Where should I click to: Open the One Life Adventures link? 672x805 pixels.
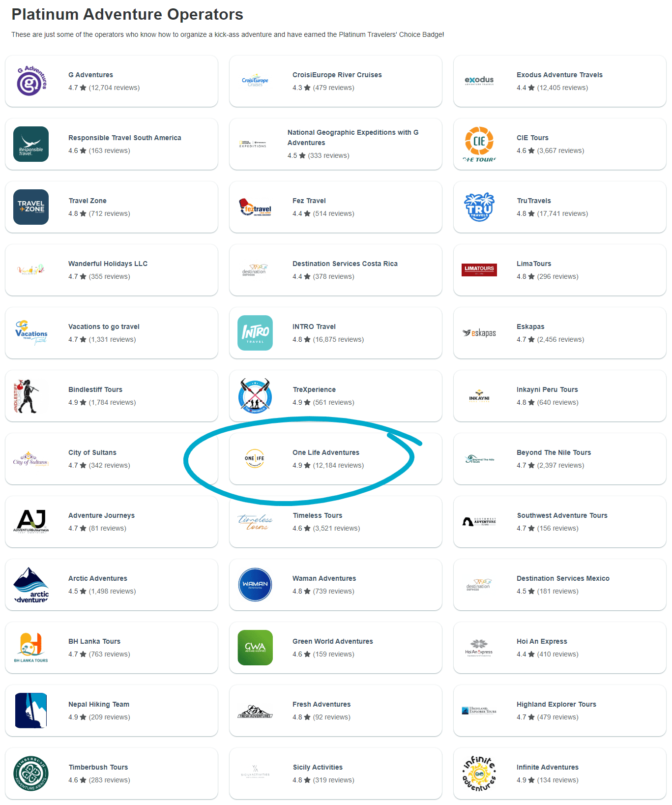(326, 452)
